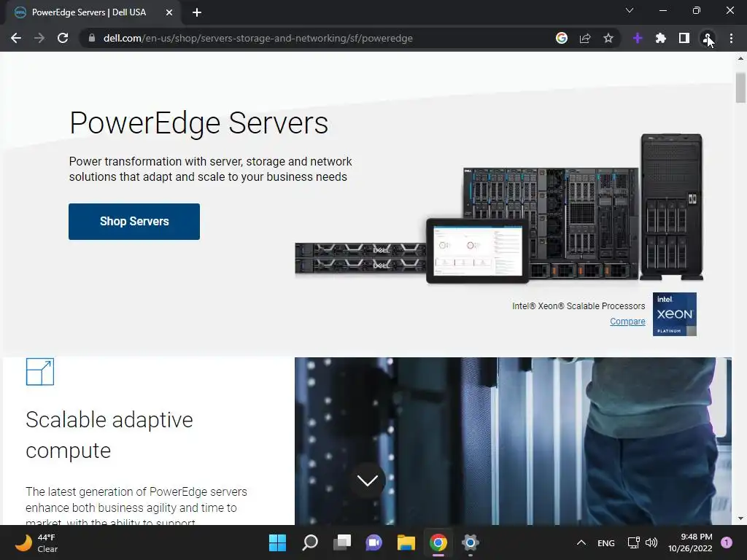Click the Google icon in address bar
The width and height of the screenshot is (747, 560).
click(x=562, y=38)
